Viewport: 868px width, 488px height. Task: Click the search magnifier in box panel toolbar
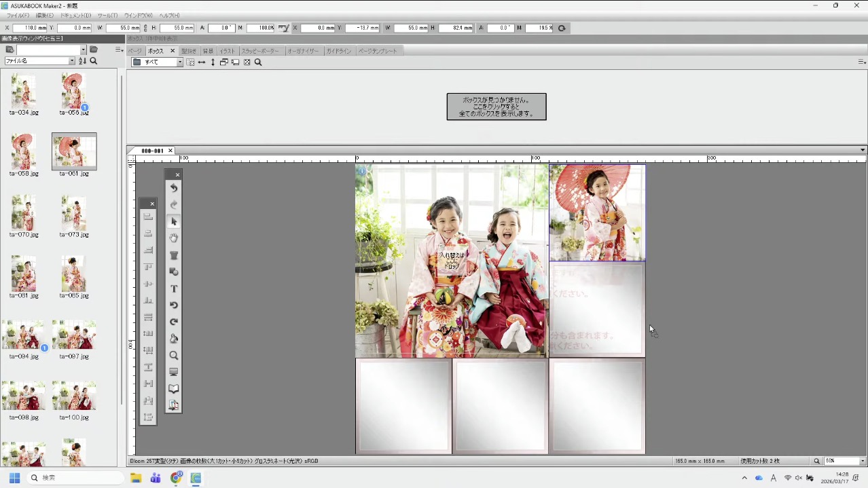tap(258, 62)
